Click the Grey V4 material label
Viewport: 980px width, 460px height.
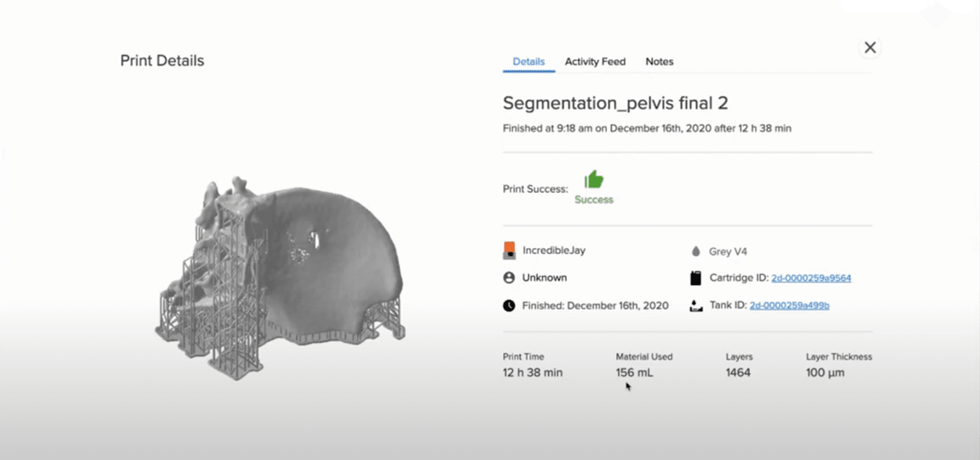pos(728,252)
